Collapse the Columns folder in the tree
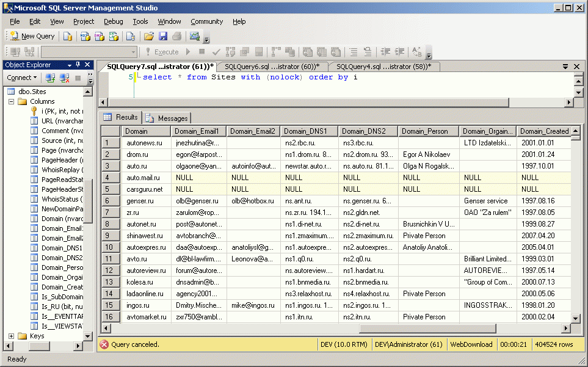This screenshot has width=588, height=367. pos(12,101)
